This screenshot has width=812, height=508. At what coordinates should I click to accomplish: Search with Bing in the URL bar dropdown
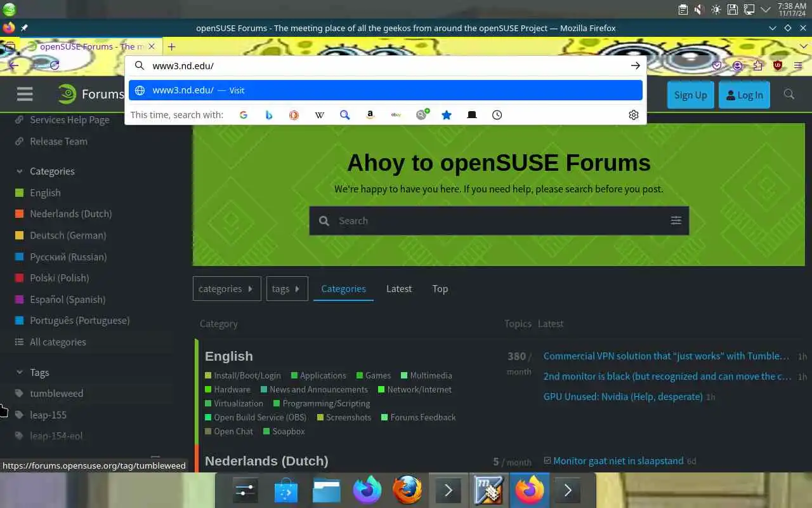[269, 115]
